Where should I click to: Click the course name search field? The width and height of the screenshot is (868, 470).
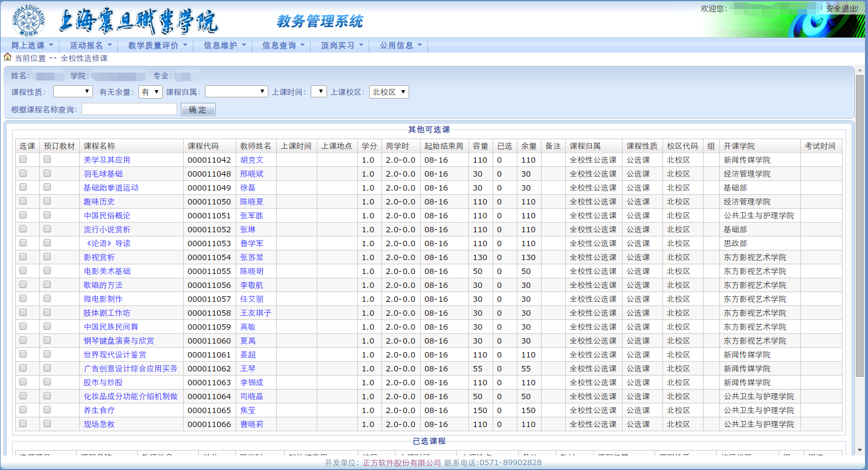(x=129, y=109)
